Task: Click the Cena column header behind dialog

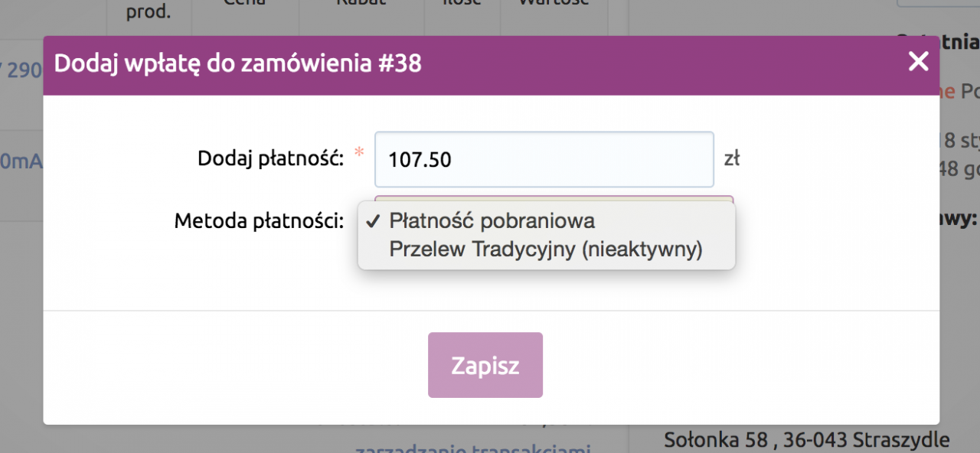Action: tap(245, 3)
